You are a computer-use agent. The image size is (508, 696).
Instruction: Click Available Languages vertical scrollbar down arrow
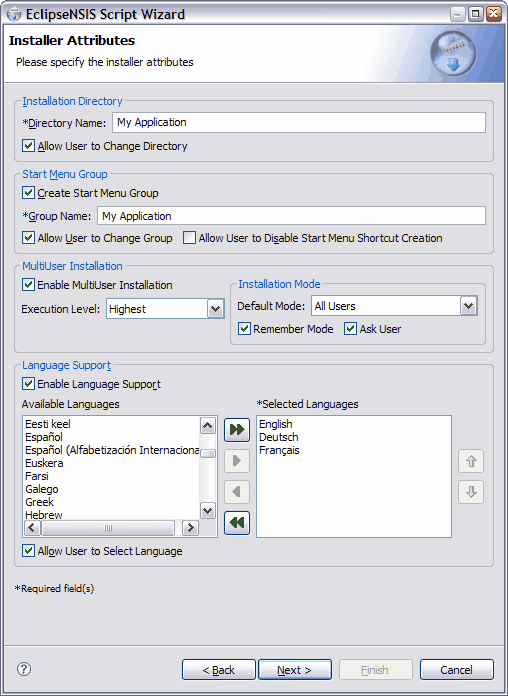pyautogui.click(x=208, y=510)
